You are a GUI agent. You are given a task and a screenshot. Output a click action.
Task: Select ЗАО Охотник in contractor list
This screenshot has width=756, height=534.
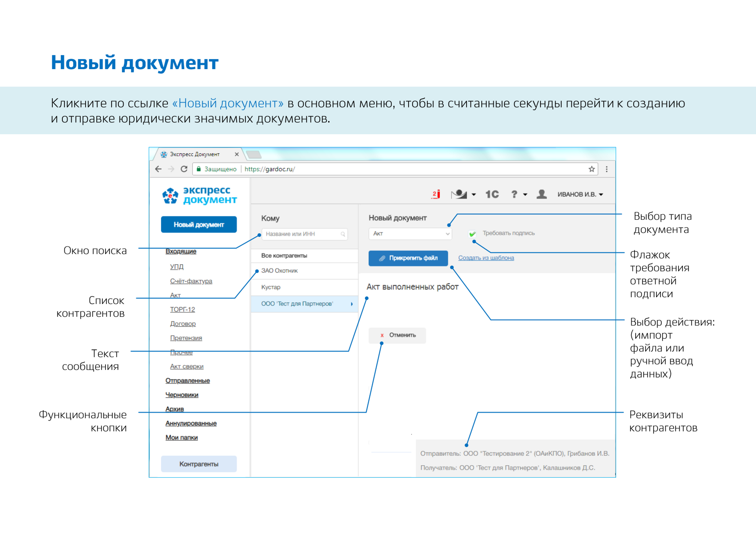280,271
